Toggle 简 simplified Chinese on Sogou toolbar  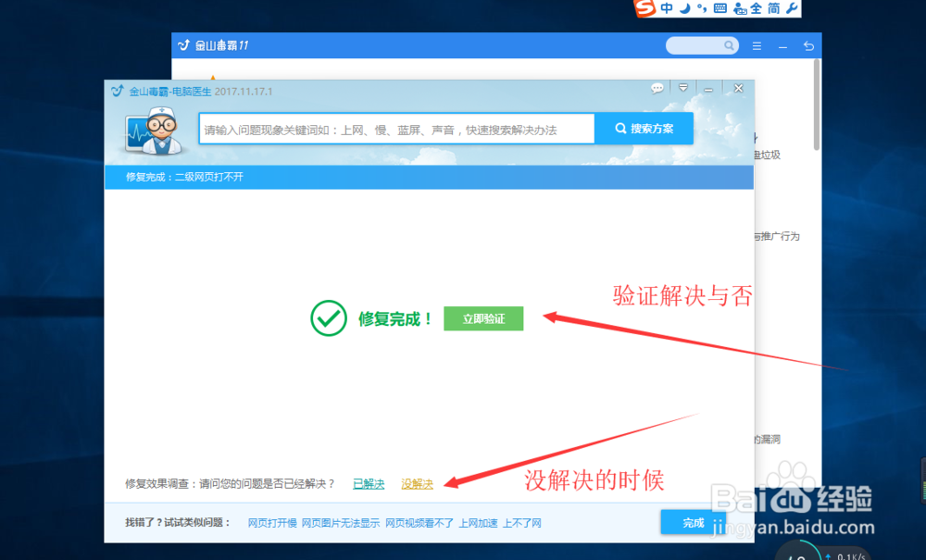(773, 8)
